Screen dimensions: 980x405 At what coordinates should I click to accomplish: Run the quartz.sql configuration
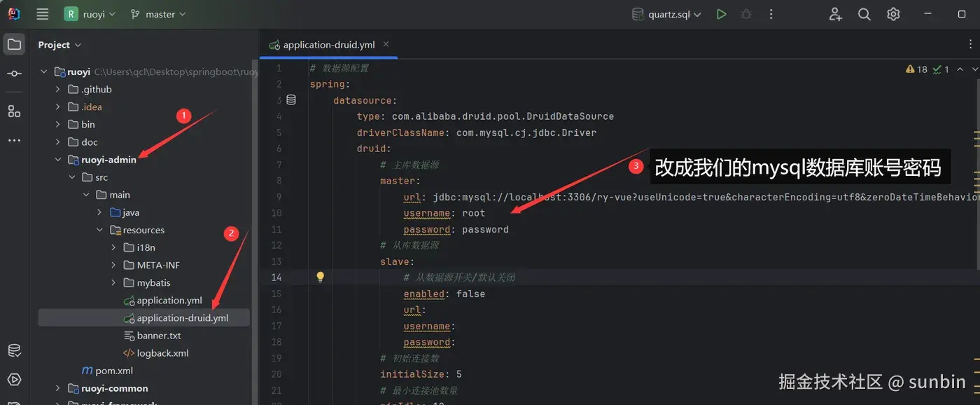pyautogui.click(x=721, y=14)
